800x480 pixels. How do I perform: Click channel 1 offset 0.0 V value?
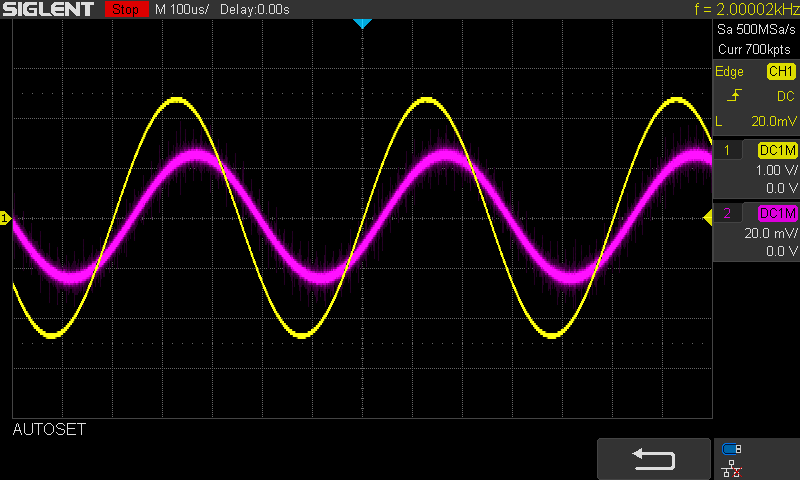click(782, 188)
